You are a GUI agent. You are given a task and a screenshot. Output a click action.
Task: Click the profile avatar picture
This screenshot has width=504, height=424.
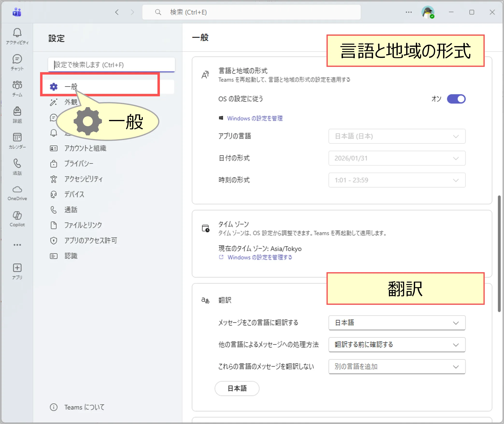pos(427,12)
